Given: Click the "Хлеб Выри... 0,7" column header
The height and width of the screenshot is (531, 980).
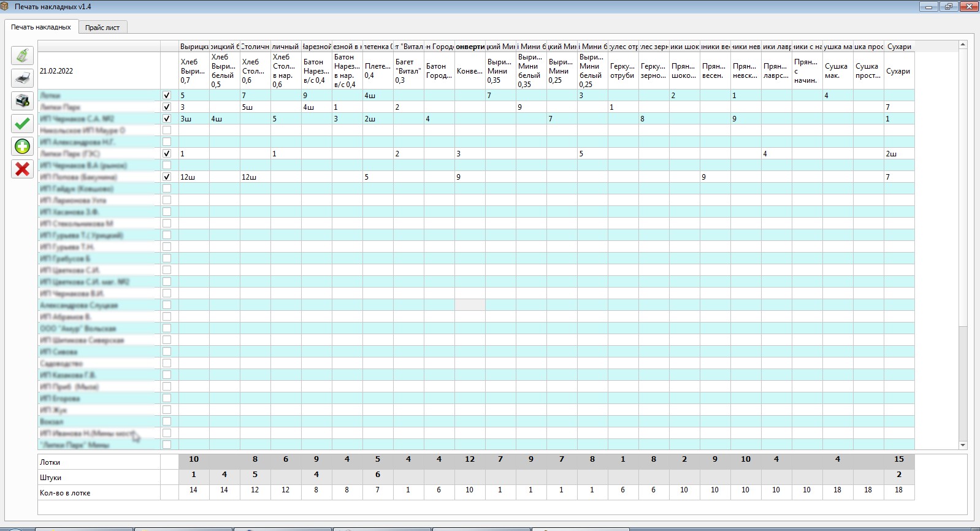Looking at the screenshot, I should [x=194, y=71].
